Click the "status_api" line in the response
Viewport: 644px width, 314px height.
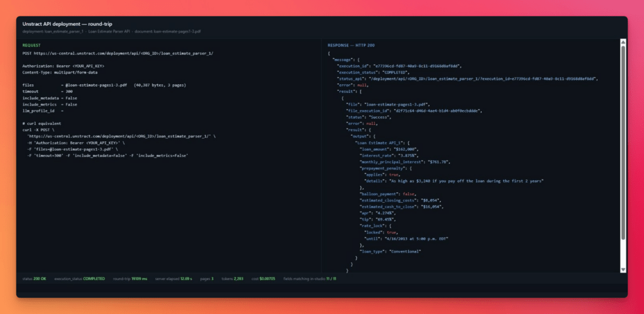[x=467, y=78]
